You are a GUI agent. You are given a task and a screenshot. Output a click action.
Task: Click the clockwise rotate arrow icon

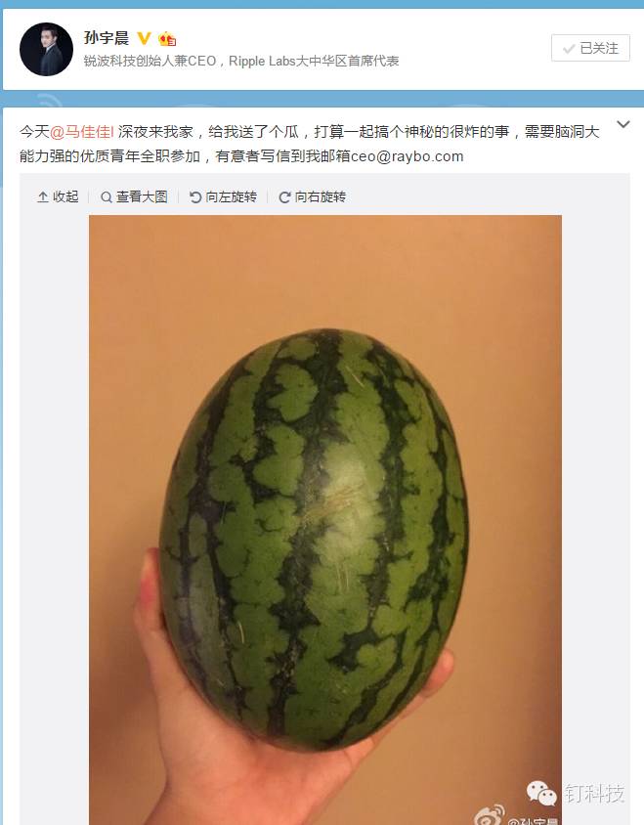[x=284, y=197]
